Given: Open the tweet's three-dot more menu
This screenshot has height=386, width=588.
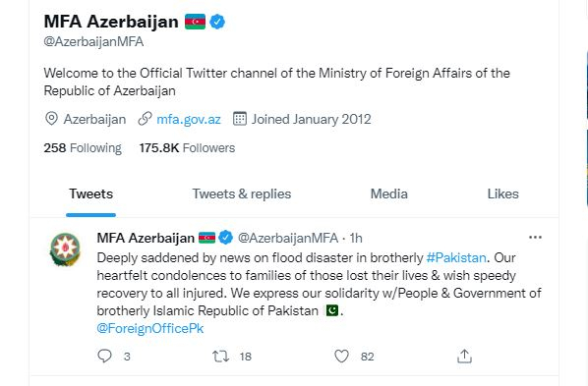Looking at the screenshot, I should 535,238.
